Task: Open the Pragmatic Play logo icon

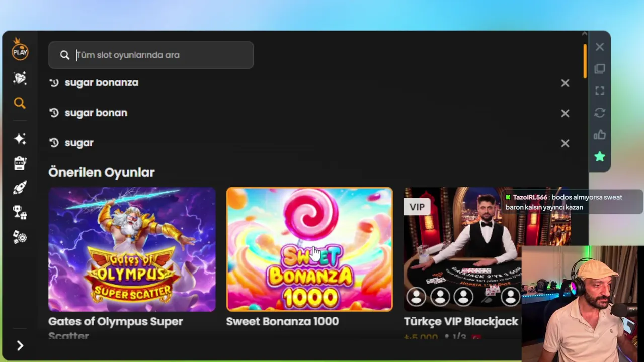Action: coord(20,49)
